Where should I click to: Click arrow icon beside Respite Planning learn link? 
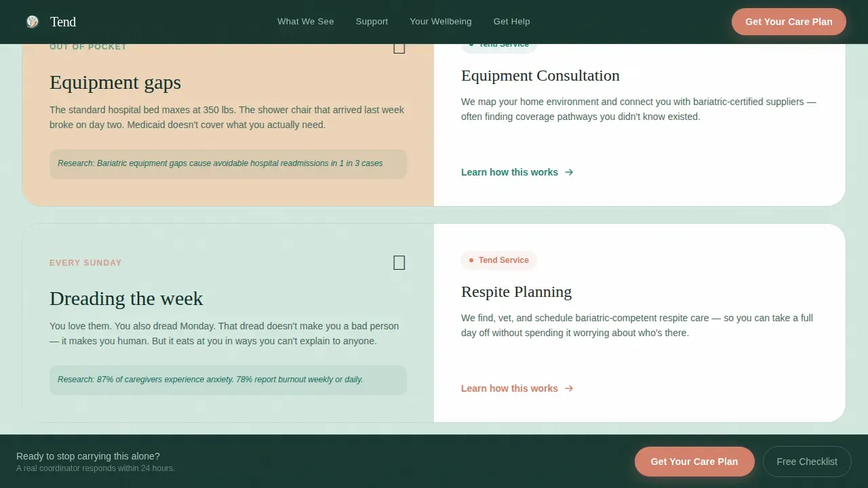click(x=569, y=388)
